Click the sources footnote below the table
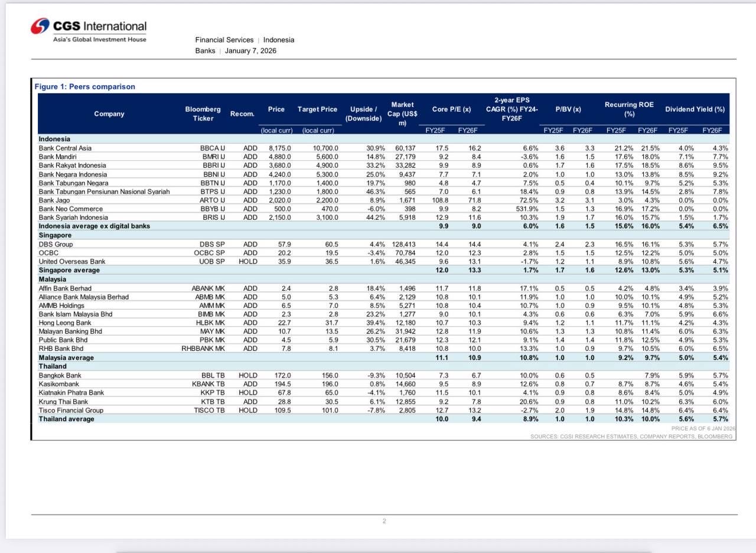 tap(631, 437)
